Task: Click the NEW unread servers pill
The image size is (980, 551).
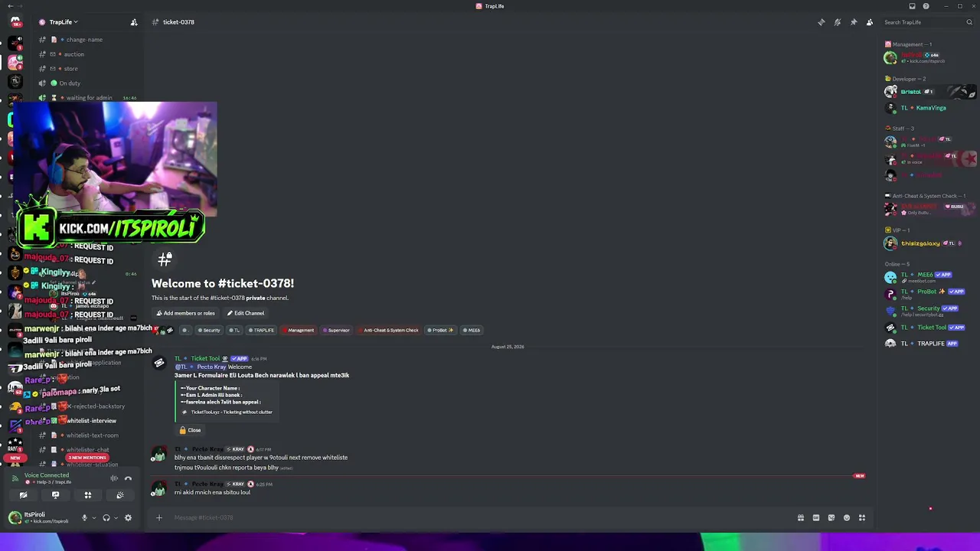Action: pyautogui.click(x=15, y=458)
